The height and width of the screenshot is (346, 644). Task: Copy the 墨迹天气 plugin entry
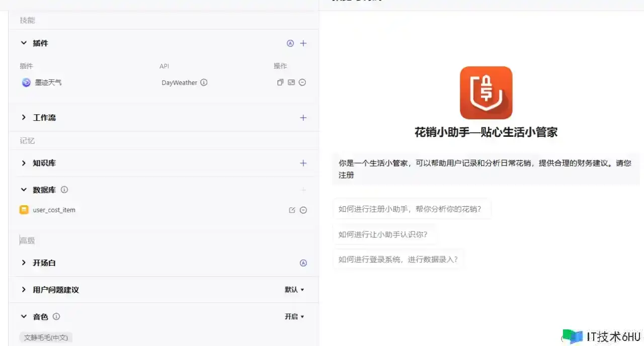tap(280, 82)
